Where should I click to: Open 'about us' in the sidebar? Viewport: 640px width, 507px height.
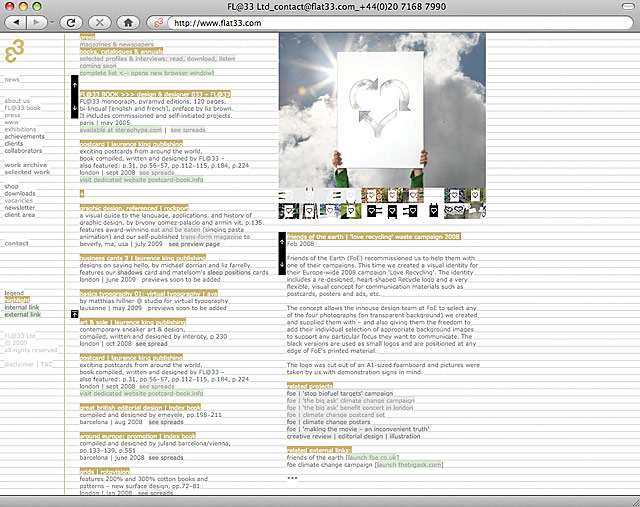pos(17,101)
